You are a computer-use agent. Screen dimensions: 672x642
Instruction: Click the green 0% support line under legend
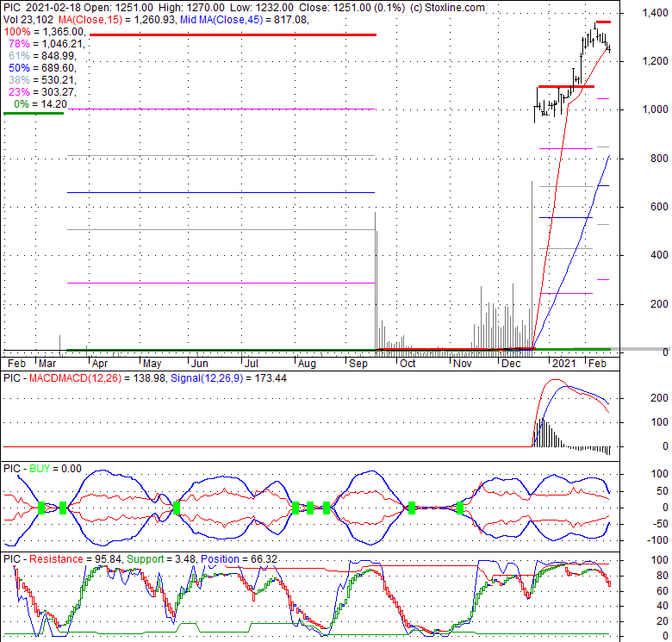34,113
